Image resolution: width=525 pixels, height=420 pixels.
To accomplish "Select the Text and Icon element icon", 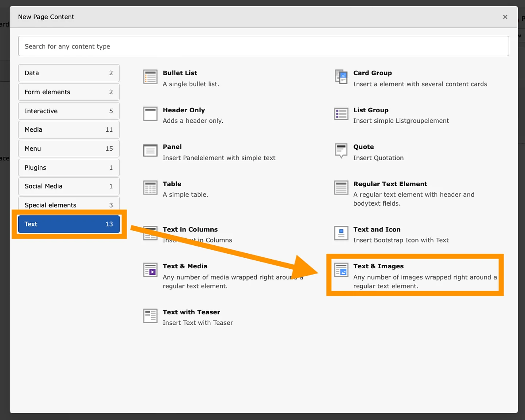I will point(341,233).
